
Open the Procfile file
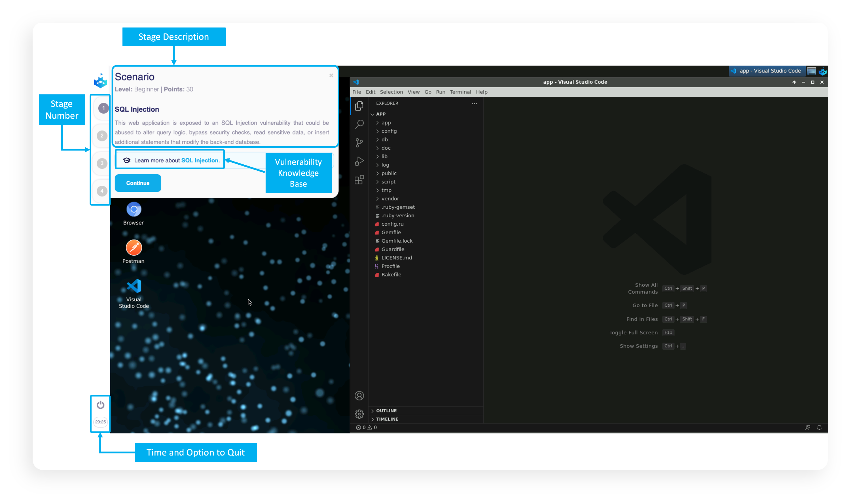(426, 266)
